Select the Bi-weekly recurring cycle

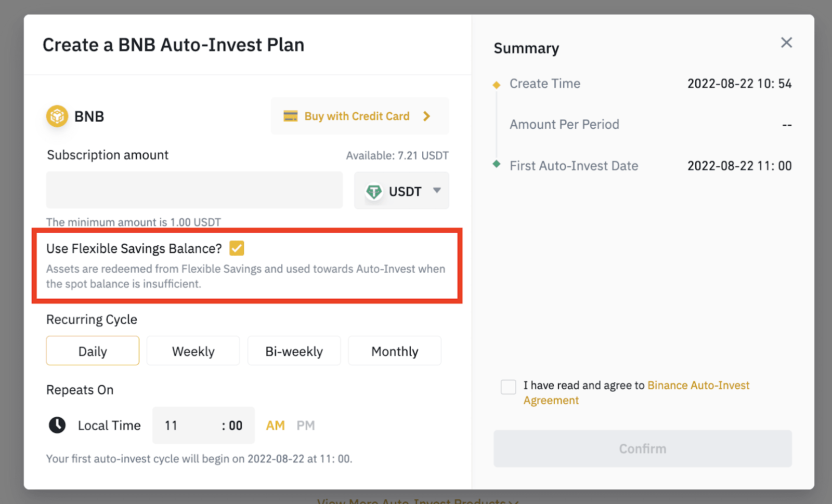tap(294, 351)
